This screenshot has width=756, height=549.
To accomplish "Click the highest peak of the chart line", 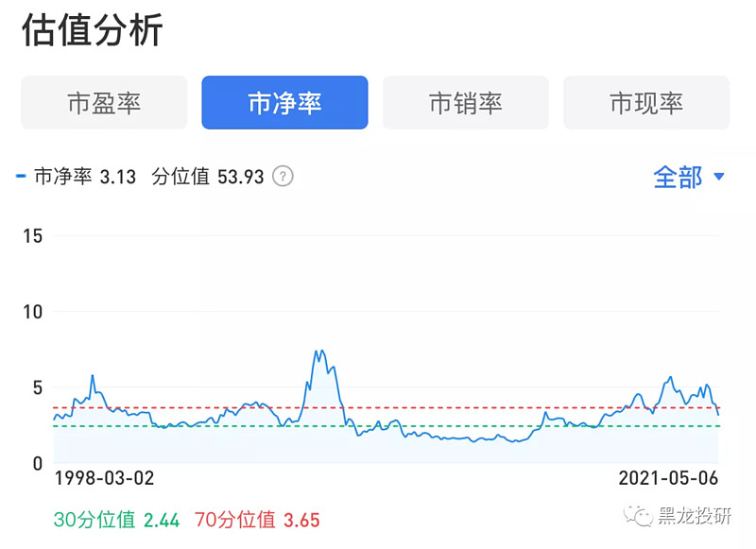I will point(318,352).
